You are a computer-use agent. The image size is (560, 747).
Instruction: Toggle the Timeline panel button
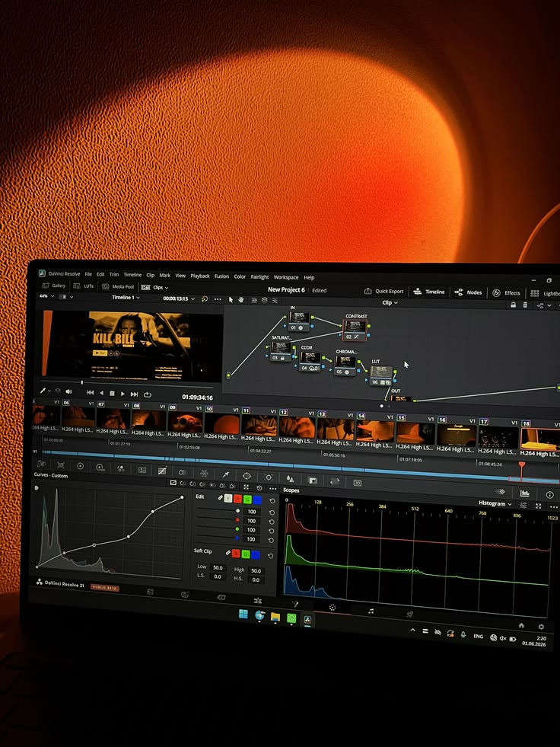click(429, 292)
